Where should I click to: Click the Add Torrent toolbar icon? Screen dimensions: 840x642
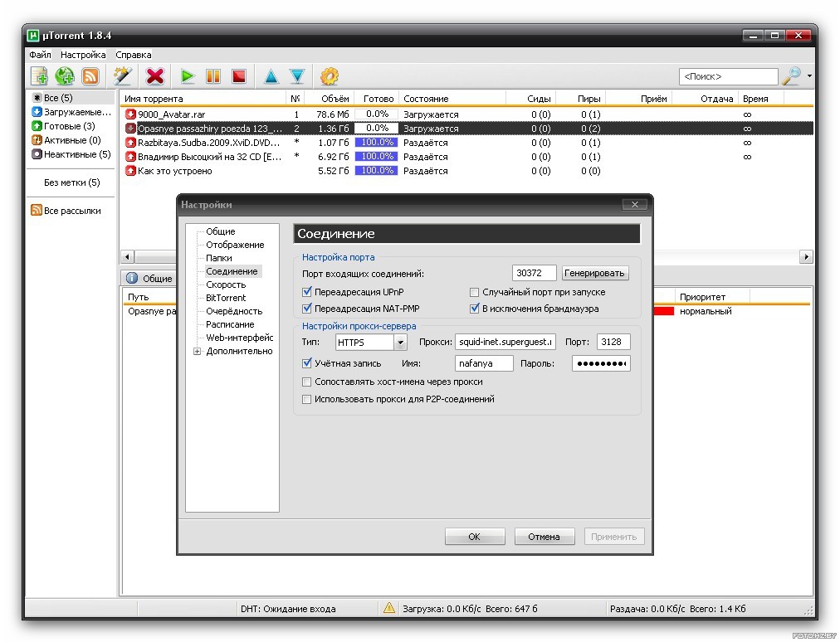[40, 76]
